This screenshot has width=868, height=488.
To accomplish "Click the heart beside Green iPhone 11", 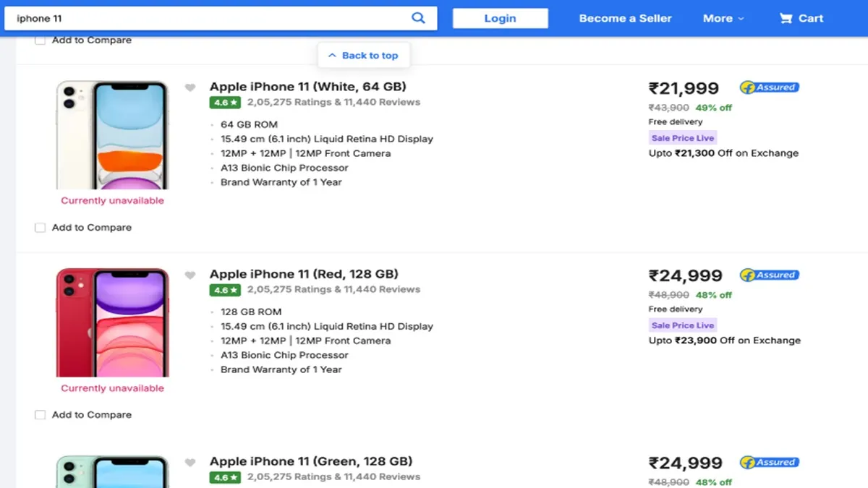I will coord(190,463).
